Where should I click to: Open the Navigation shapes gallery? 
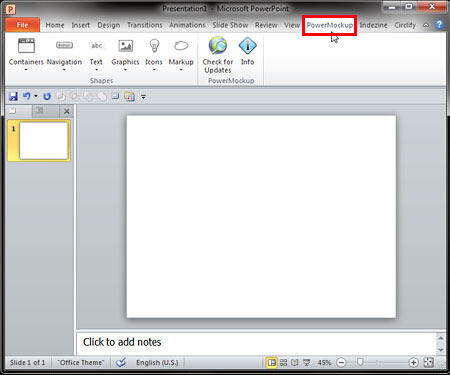pos(64,54)
